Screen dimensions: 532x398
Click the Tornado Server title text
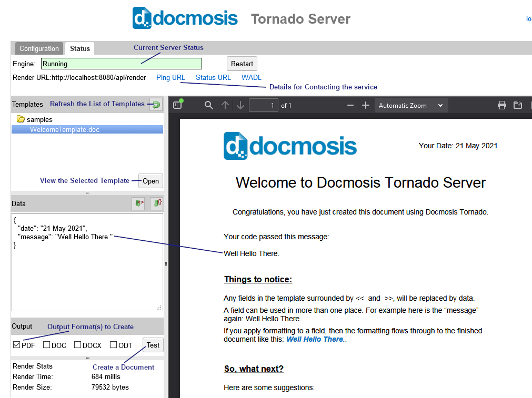(x=300, y=19)
